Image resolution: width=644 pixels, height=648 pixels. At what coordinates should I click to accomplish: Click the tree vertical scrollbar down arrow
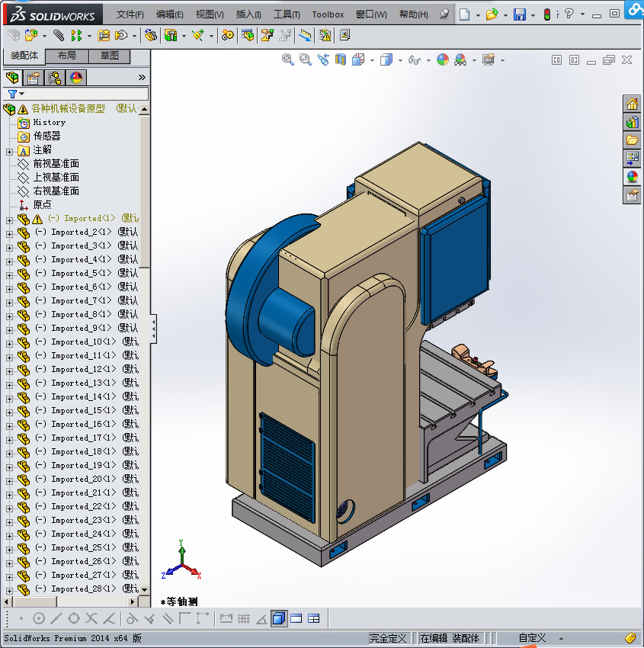144,590
